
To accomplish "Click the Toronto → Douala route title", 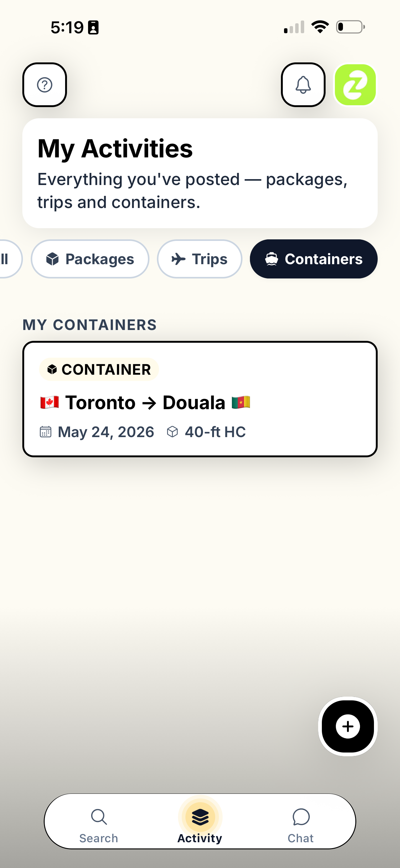I will click(x=145, y=402).
